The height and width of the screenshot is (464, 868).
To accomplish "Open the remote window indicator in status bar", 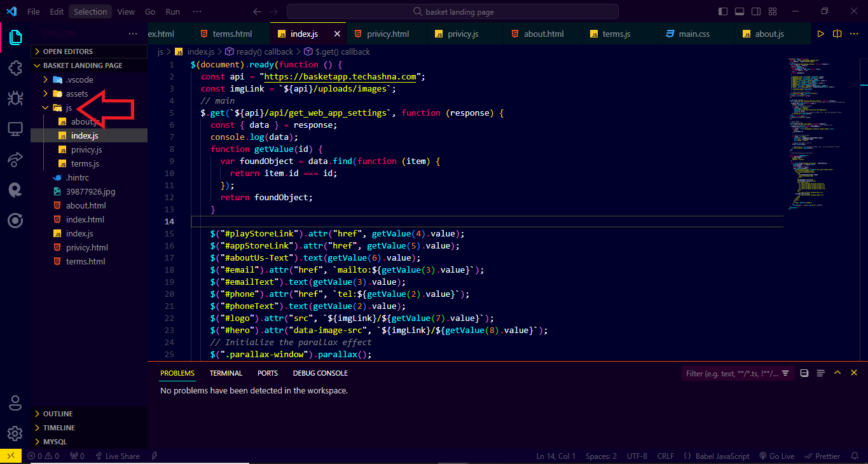I will pyautogui.click(x=11, y=456).
